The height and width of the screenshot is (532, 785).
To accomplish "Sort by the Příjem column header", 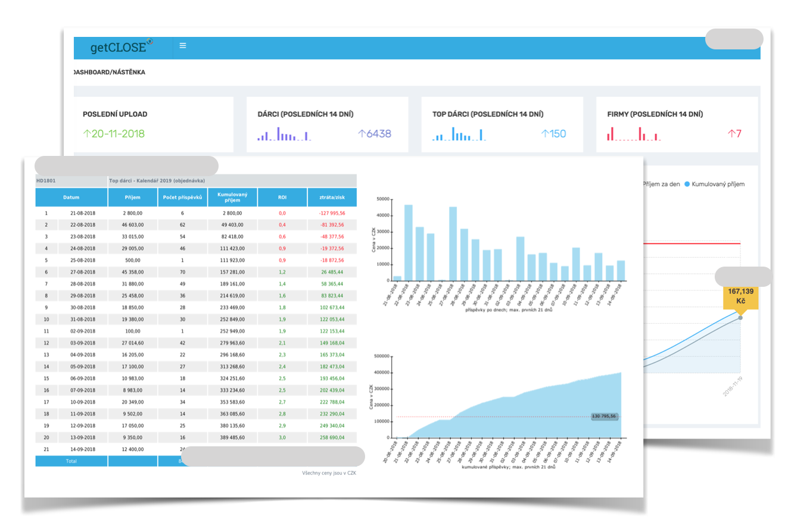I will pos(132,198).
